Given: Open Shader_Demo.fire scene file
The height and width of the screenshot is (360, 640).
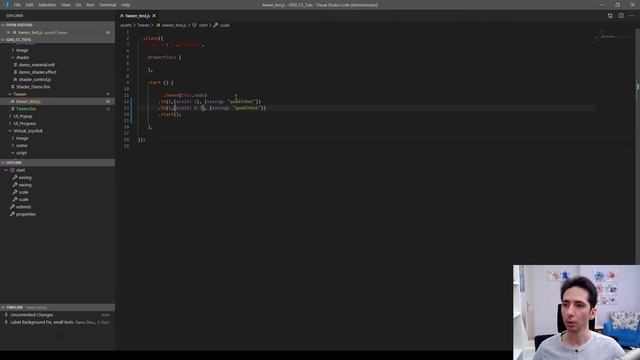Looking at the screenshot, I should [33, 87].
